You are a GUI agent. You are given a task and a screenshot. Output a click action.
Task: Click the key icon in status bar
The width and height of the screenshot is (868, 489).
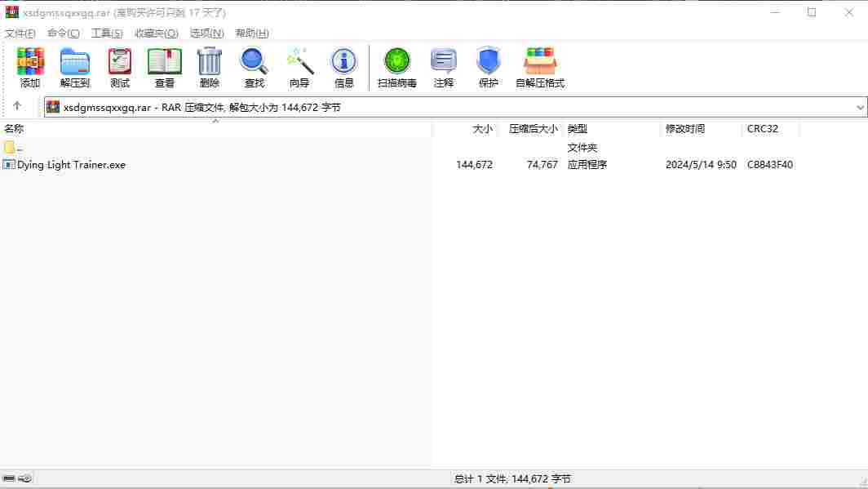tap(25, 478)
